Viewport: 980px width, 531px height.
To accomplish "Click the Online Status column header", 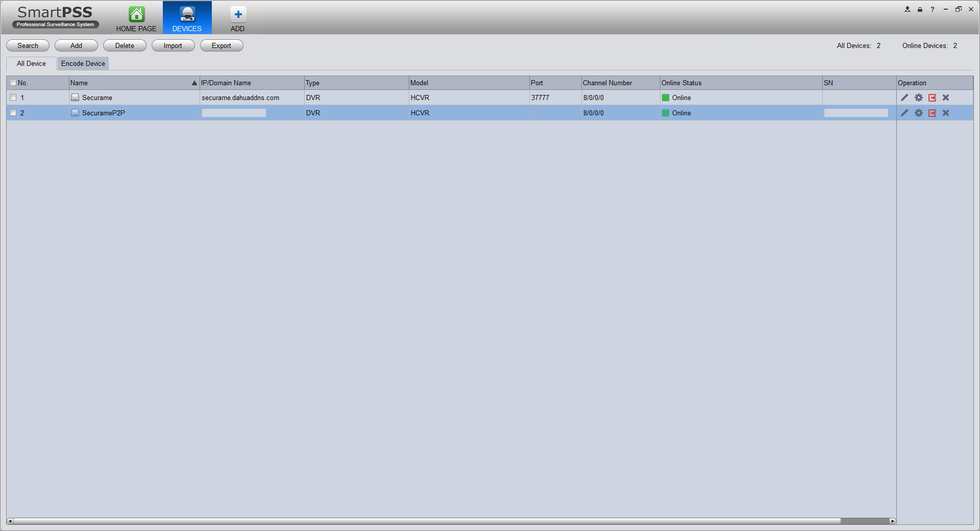I will (741, 83).
